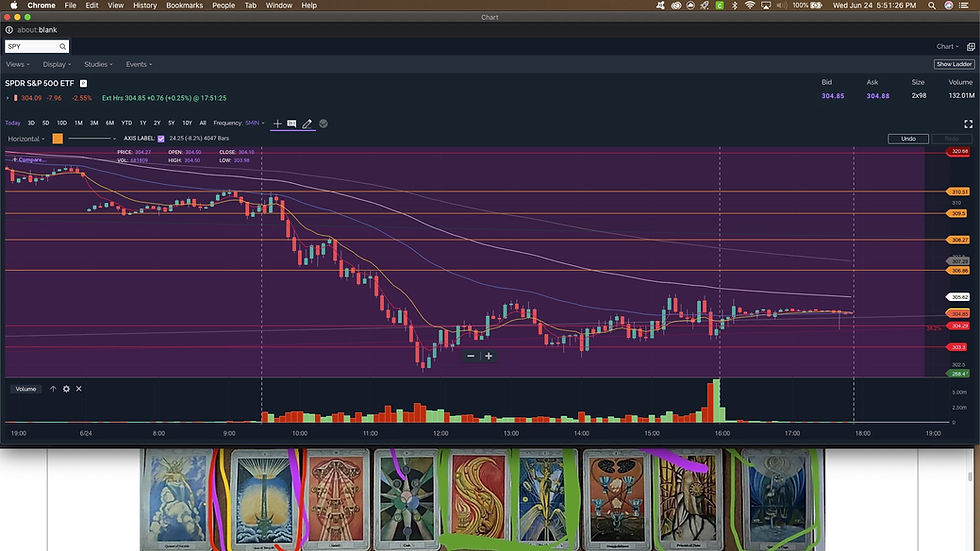Click the 320.68 red price label
This screenshot has height=551, width=980.
pos(958,151)
